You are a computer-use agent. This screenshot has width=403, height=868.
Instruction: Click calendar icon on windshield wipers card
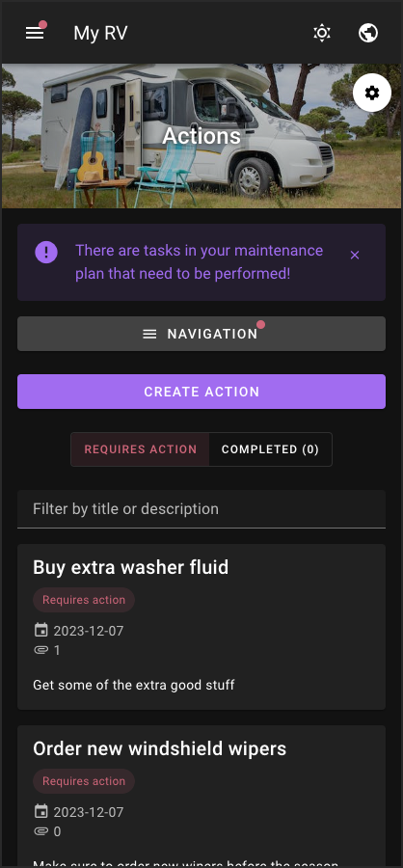coord(40,811)
